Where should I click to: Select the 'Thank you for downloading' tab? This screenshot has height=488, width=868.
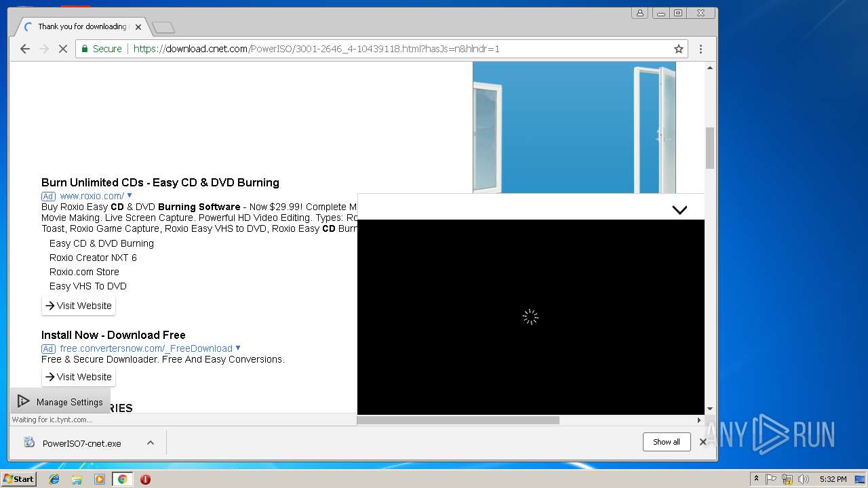click(81, 27)
